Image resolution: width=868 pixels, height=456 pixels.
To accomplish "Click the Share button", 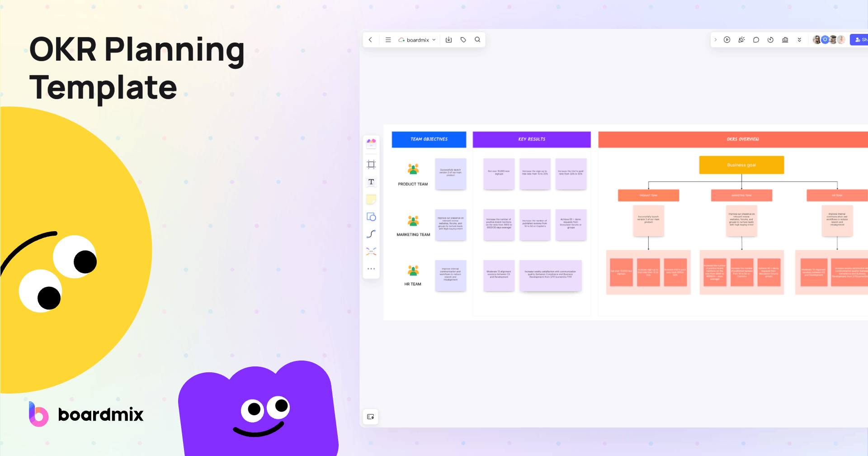I will coord(859,40).
